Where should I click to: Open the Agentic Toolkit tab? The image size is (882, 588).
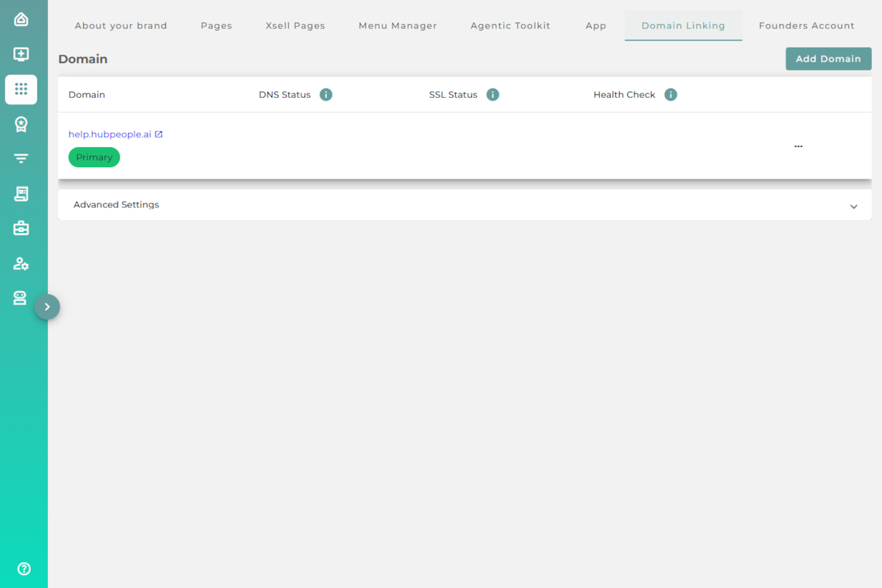pyautogui.click(x=511, y=26)
